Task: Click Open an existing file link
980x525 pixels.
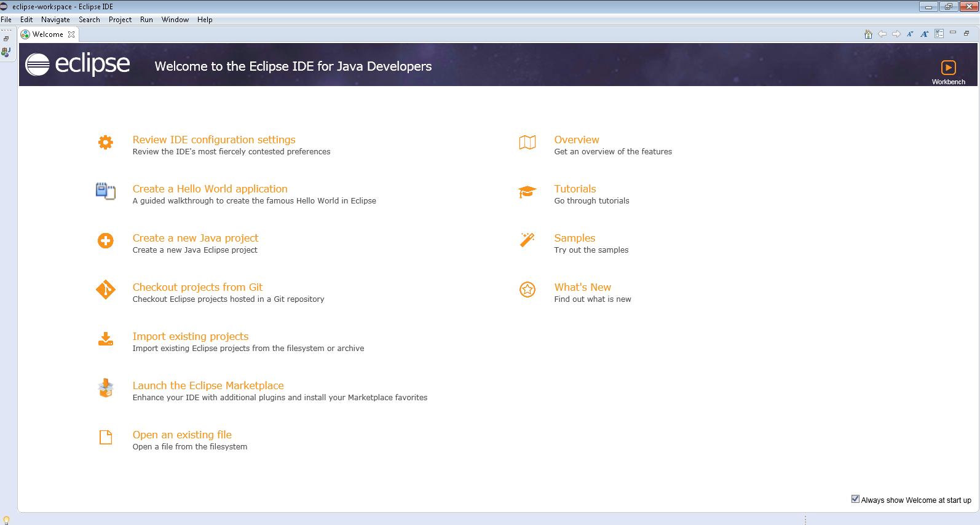Action: tap(182, 435)
